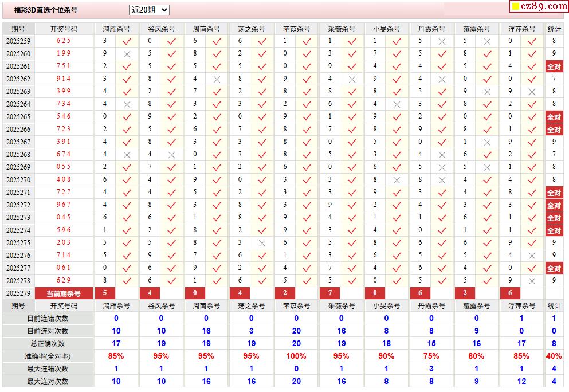The width and height of the screenshot is (569, 392).
Task: Click 荡之 current kill number 4
Action: tap(240, 293)
